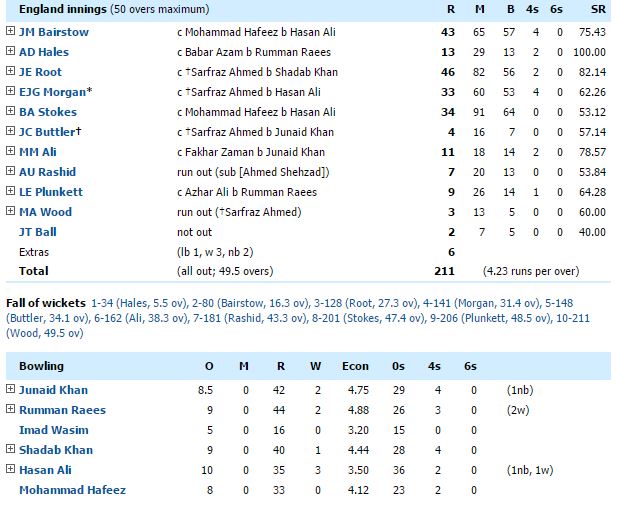The width and height of the screenshot is (618, 510).
Task: Click plus icon beside LE Plunkett
Action: (x=11, y=192)
